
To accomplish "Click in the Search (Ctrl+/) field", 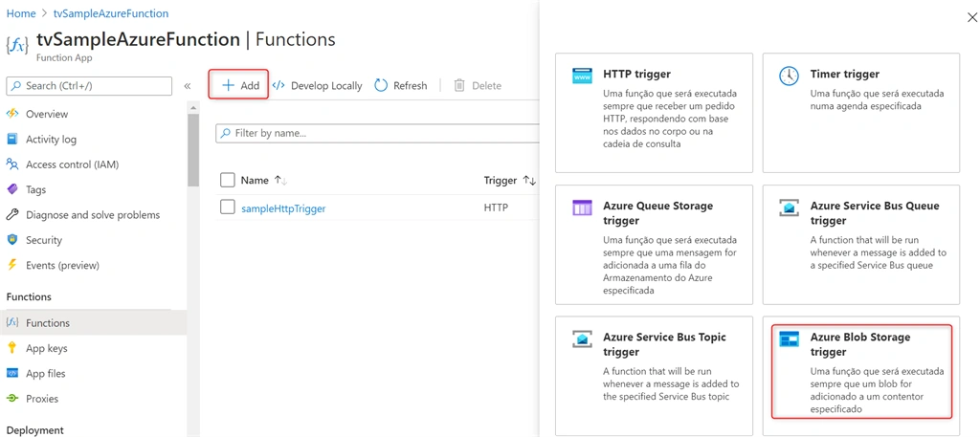I will coord(89,85).
